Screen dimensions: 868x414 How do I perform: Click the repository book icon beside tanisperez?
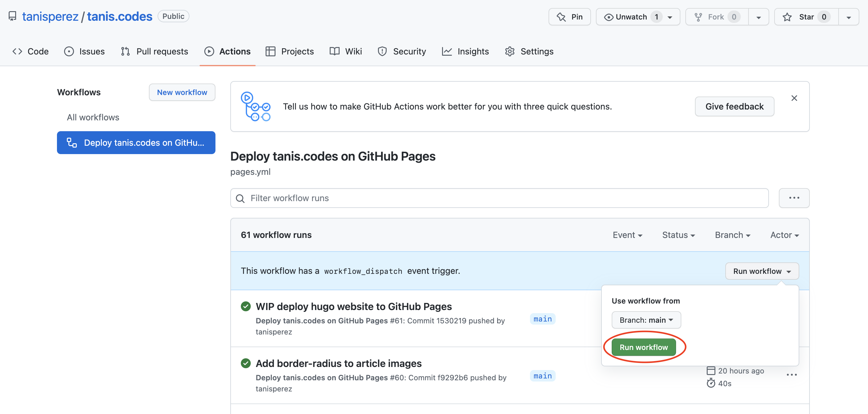tap(12, 16)
